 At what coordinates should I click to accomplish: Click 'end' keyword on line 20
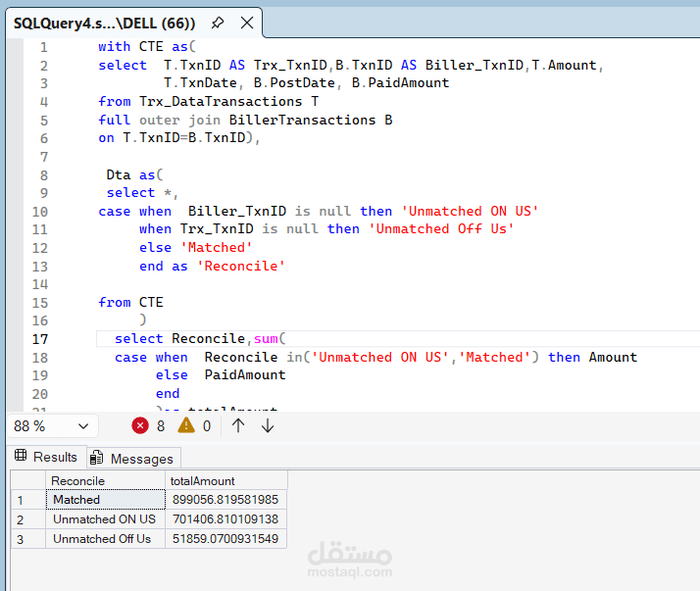point(168,394)
